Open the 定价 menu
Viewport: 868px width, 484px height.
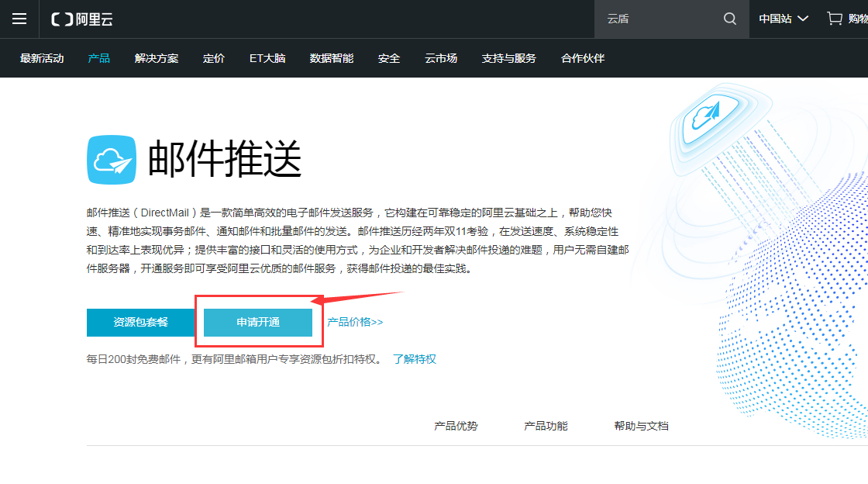tap(214, 58)
